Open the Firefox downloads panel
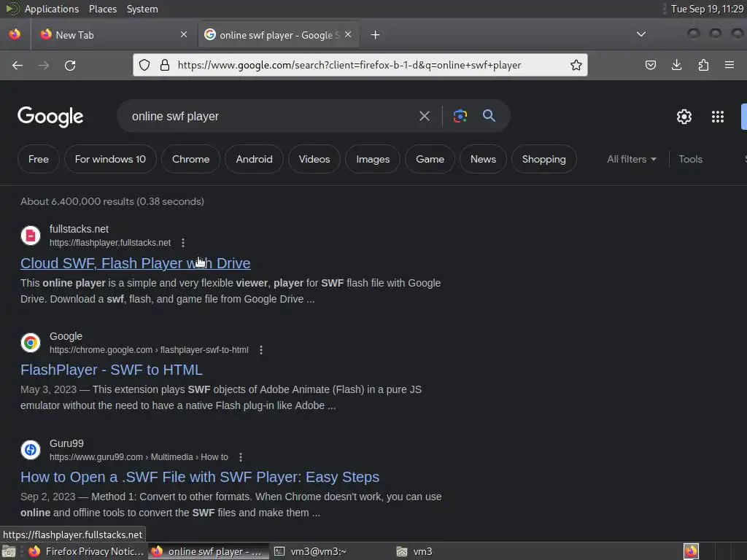 (x=676, y=65)
